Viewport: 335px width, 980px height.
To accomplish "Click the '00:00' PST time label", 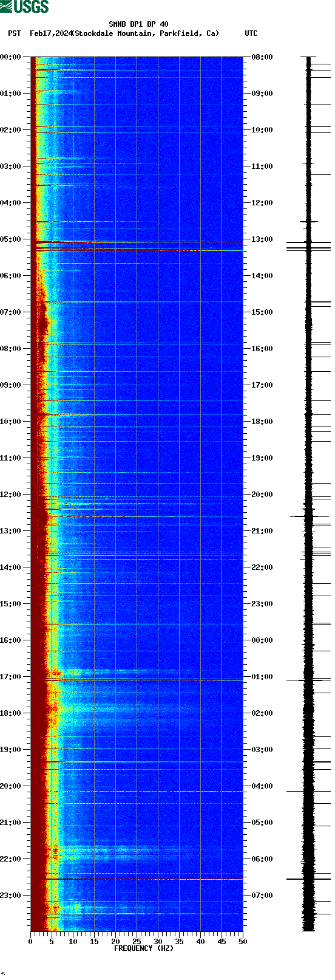I will pyautogui.click(x=11, y=57).
